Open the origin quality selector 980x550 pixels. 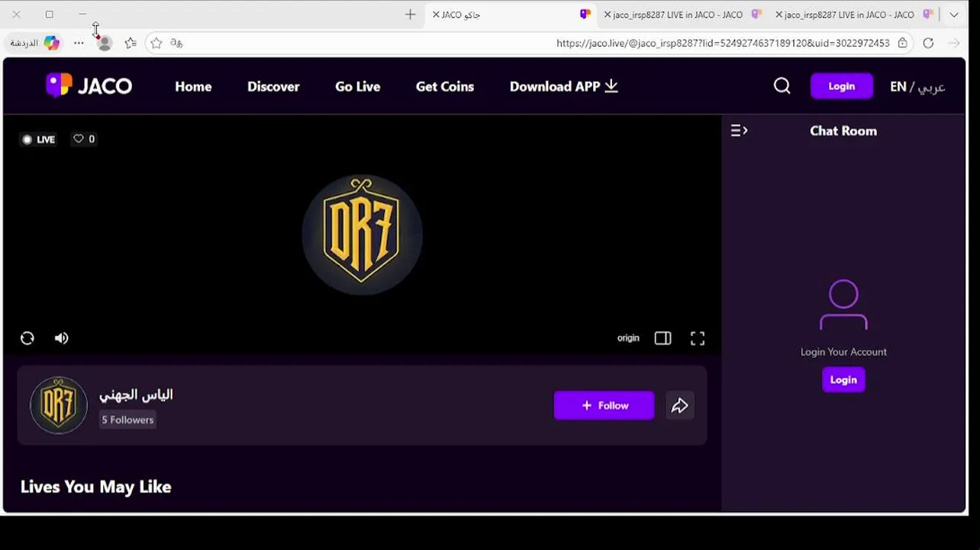click(x=628, y=338)
